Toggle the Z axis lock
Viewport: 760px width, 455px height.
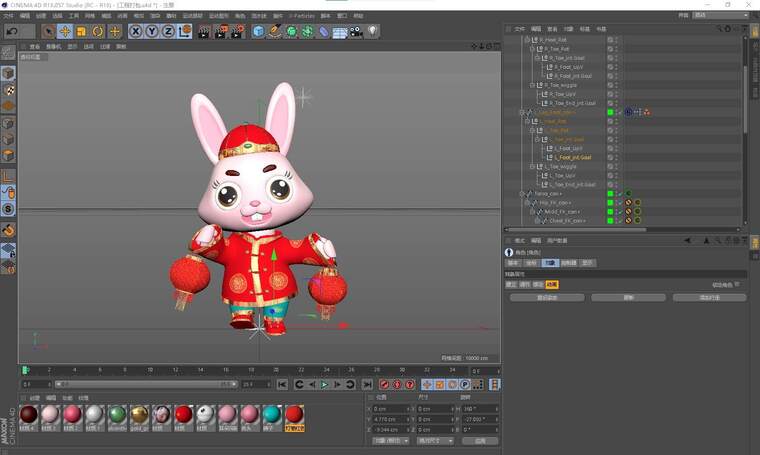pos(168,31)
